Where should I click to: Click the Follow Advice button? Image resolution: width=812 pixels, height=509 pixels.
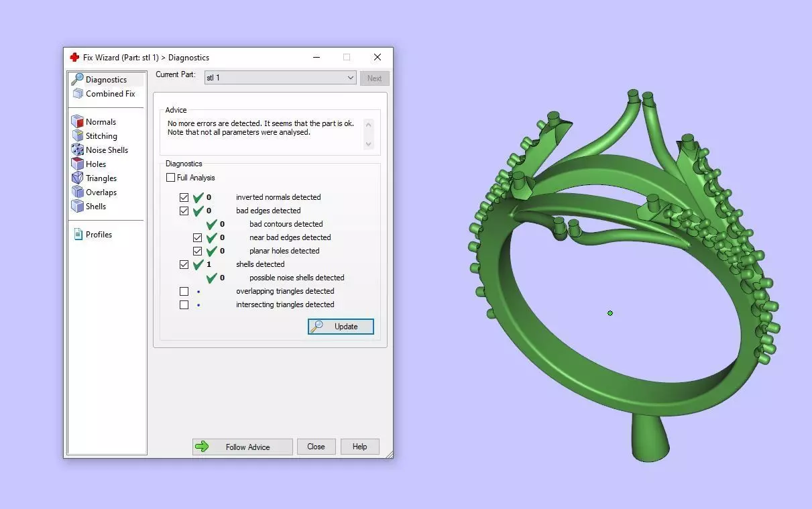click(x=243, y=447)
